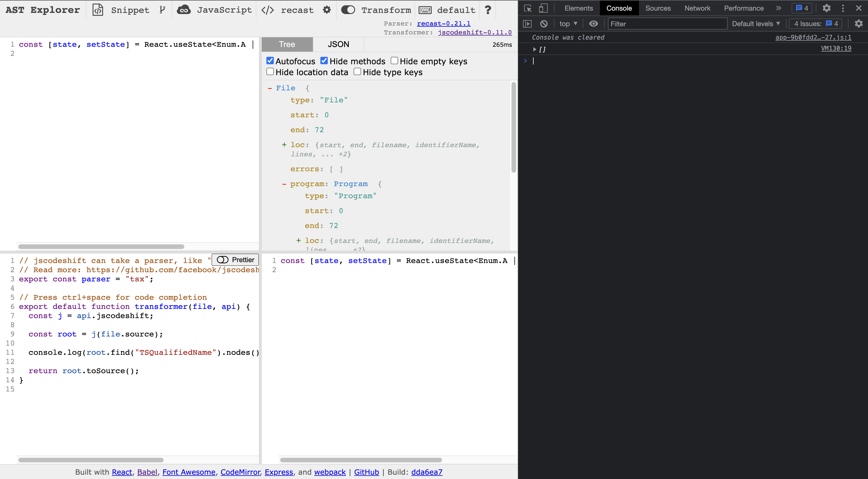
Task: Disable the Transform toggle switch
Action: 348,10
